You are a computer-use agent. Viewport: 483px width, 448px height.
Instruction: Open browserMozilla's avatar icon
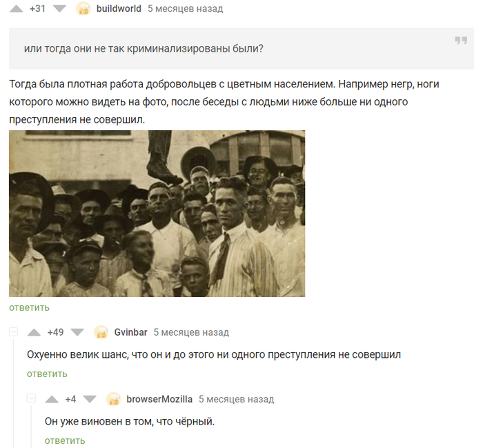(113, 399)
